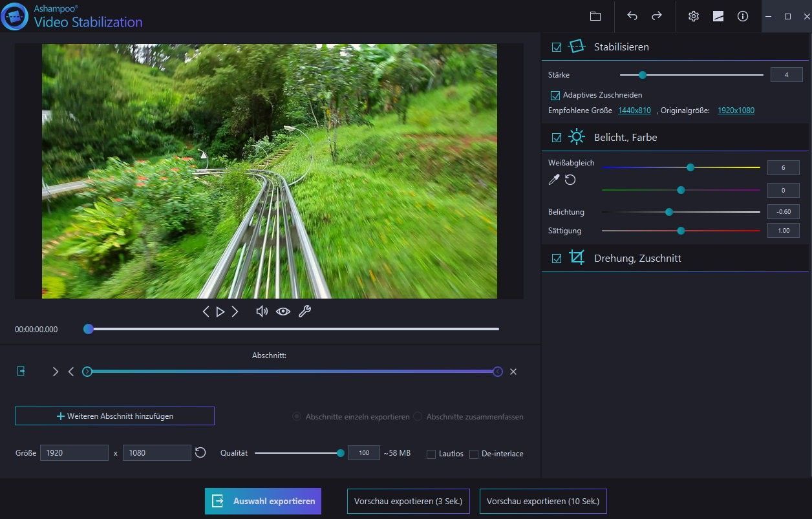
Task: Click the recommended size 1440x810 link
Action: pyautogui.click(x=634, y=111)
